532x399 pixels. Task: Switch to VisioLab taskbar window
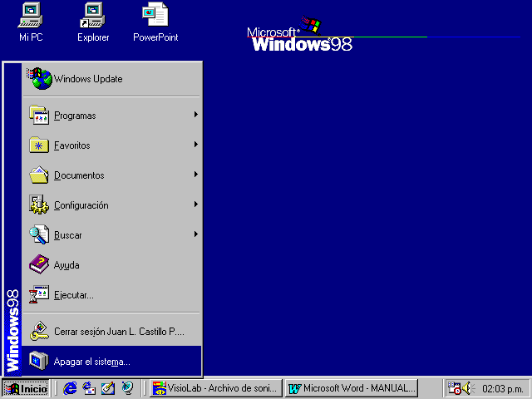(215, 388)
